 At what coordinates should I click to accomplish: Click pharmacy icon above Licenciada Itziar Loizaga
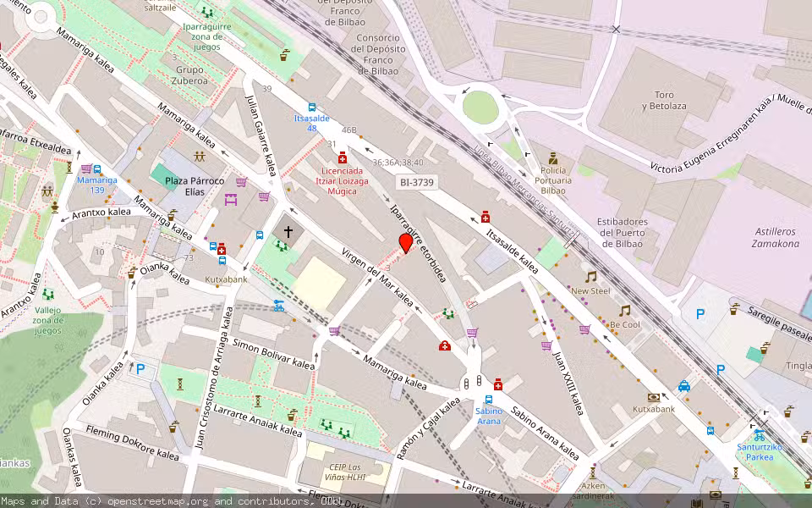343,157
